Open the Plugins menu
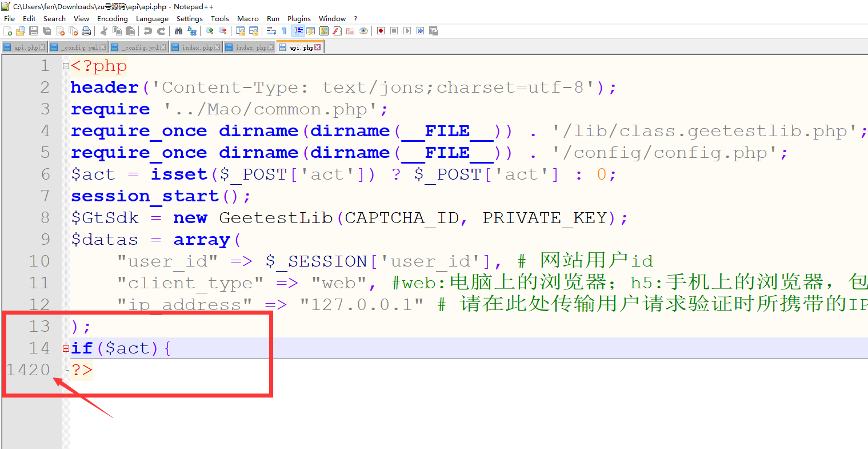Viewport: 868px width, 449px height. point(299,18)
